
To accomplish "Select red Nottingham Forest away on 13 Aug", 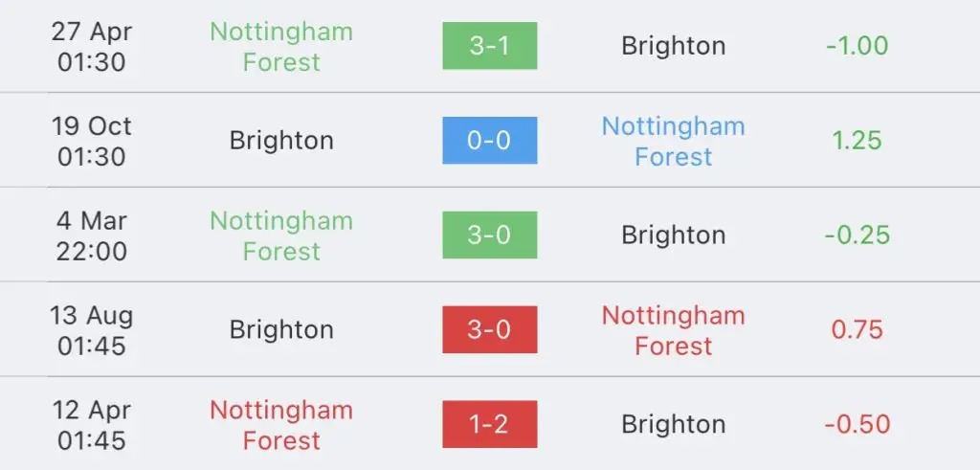I will click(673, 330).
